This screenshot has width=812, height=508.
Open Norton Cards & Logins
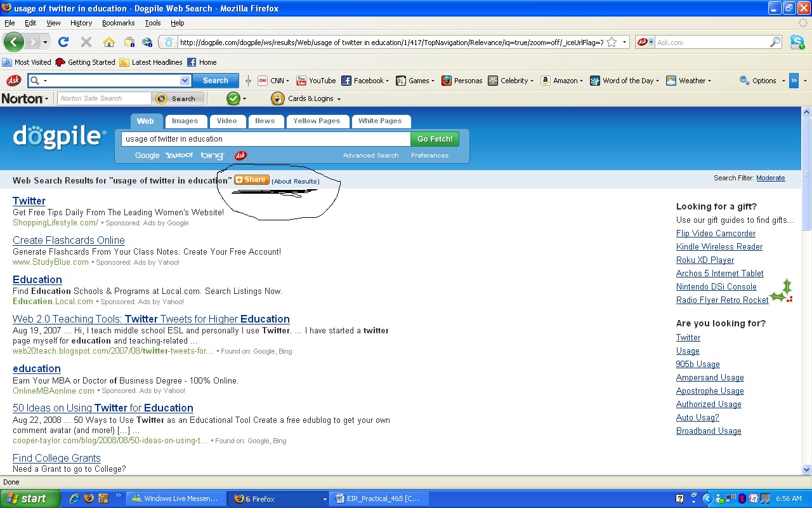[x=305, y=98]
